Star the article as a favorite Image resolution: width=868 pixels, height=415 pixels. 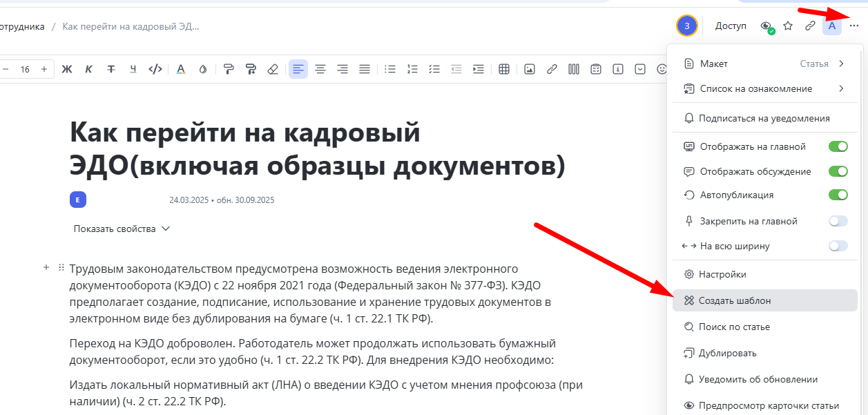point(788,25)
